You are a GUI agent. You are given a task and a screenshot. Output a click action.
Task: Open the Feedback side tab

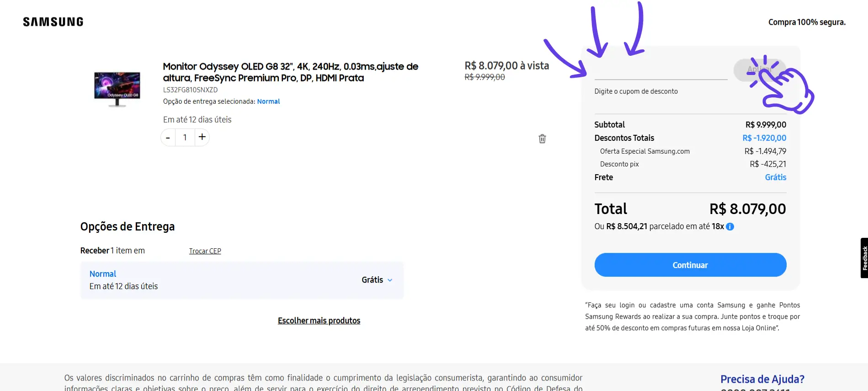864,258
